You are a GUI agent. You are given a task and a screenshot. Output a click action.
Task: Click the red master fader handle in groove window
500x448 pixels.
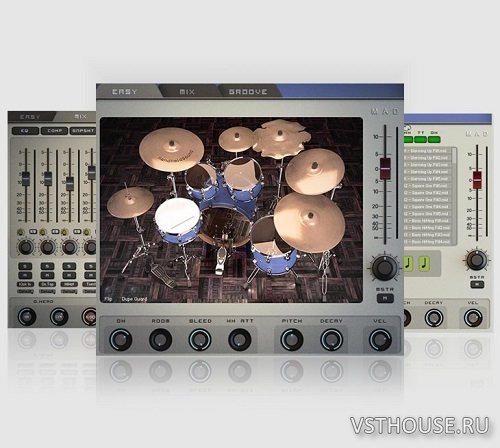tap(477, 180)
